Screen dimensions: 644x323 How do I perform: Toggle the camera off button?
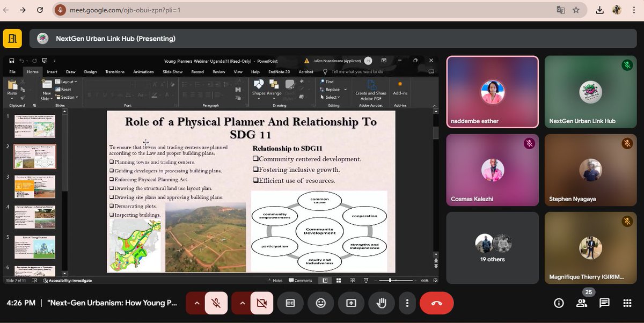point(262,303)
